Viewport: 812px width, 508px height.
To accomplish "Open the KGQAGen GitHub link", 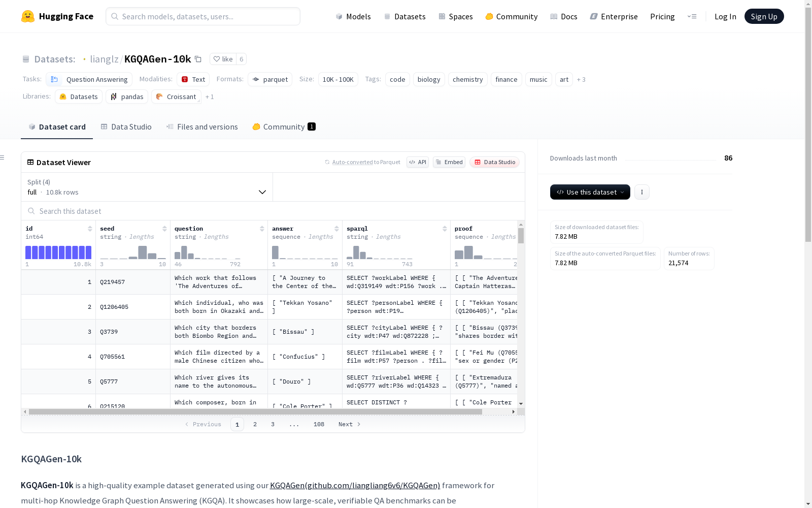I will click(355, 485).
